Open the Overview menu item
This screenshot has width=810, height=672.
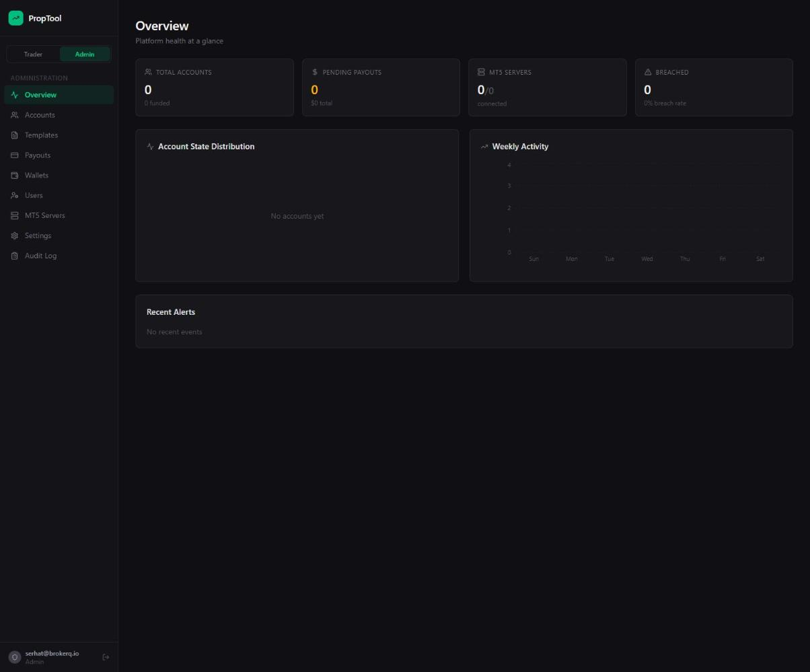[59, 95]
